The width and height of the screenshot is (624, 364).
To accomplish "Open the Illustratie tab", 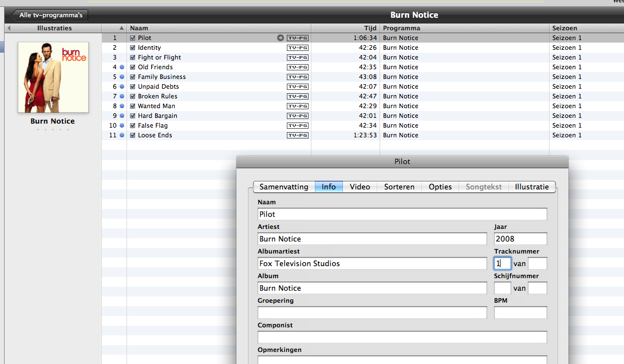I will (x=532, y=187).
